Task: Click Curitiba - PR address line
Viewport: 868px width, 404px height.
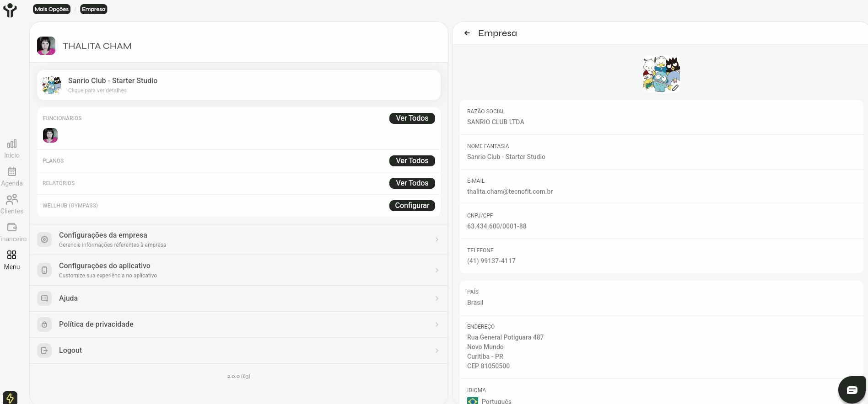Action: [x=485, y=356]
